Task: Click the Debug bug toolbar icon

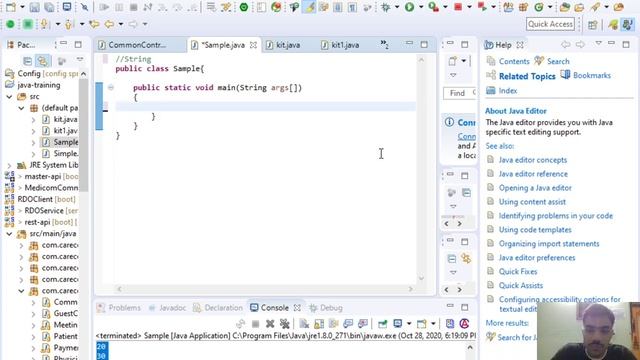Action: pos(385,7)
